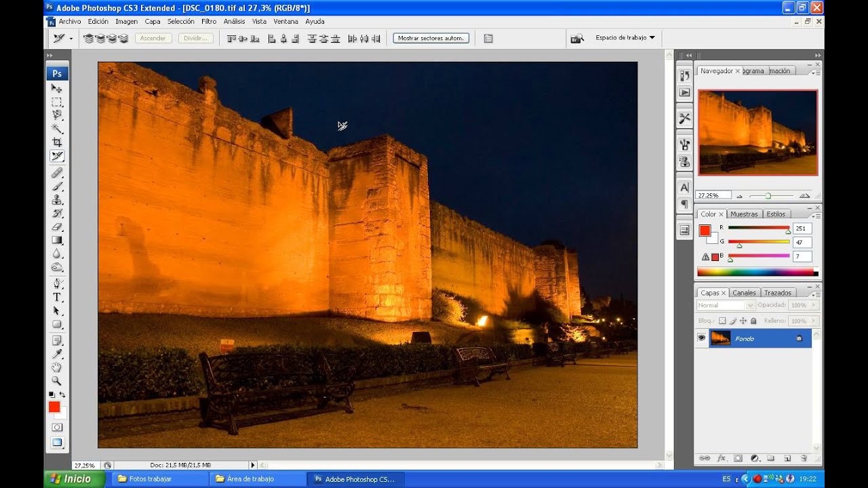Click the Navegador zoom slider handle
This screenshot has width=868, height=488.
[768, 196]
